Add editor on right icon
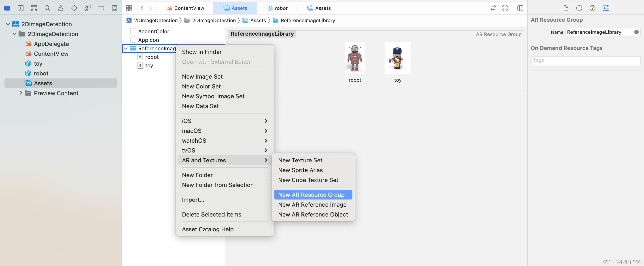This screenshot has width=644, height=266. [520, 8]
